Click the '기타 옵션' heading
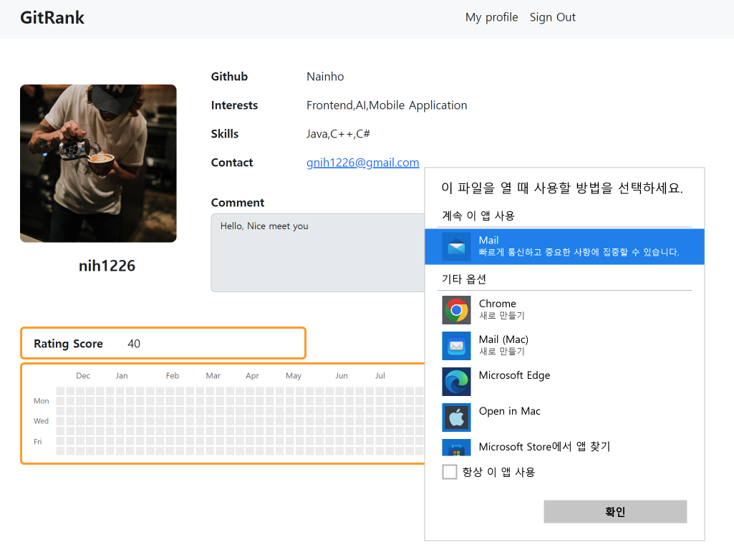The image size is (734, 560). pos(464,279)
